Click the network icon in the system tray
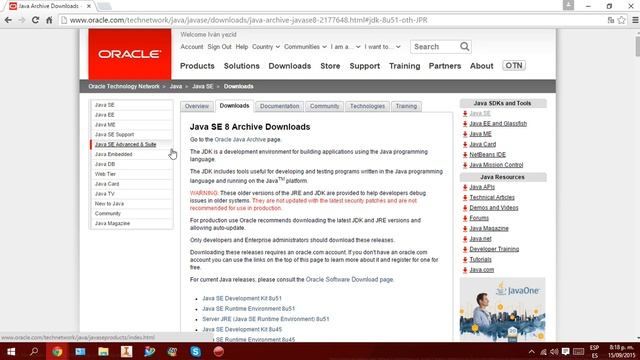This screenshot has width=640, height=360. (x=543, y=352)
